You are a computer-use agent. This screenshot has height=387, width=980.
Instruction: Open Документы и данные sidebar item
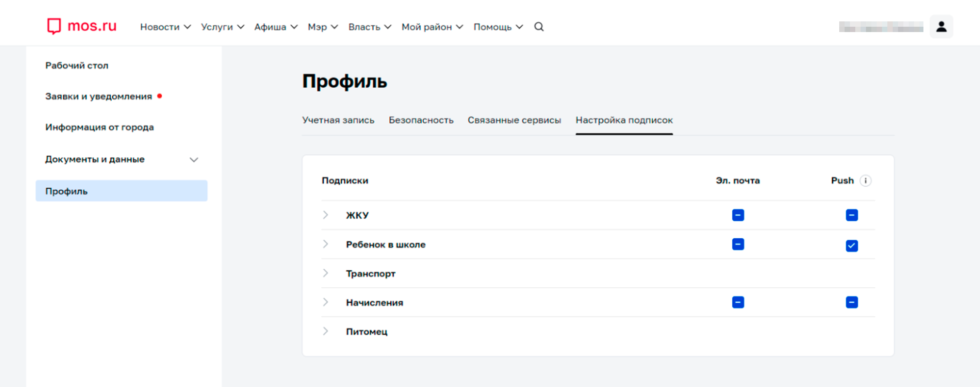pyautogui.click(x=95, y=159)
